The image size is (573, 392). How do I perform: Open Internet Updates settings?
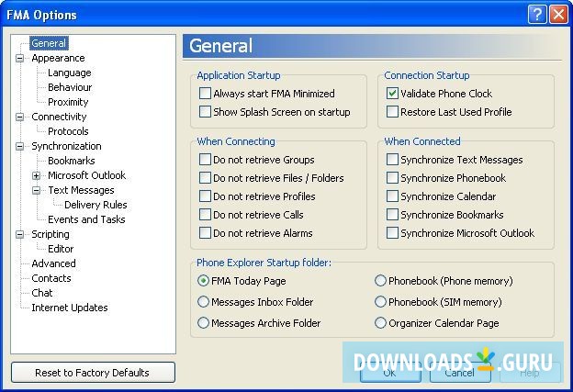[x=70, y=308]
